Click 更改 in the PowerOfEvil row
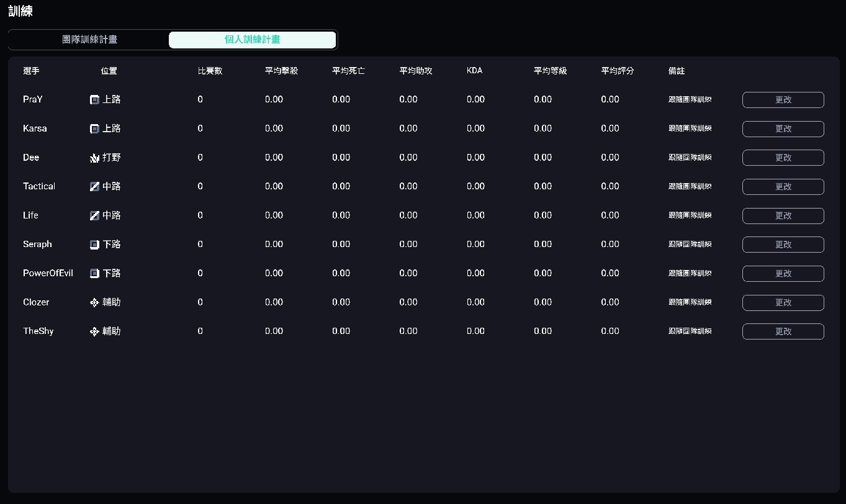The height and width of the screenshot is (504, 846). pyautogui.click(x=783, y=274)
